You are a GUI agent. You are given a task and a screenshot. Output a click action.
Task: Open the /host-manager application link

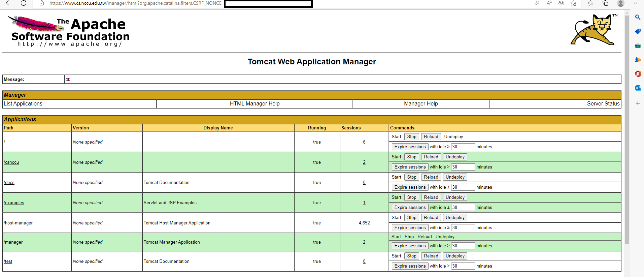click(x=18, y=223)
